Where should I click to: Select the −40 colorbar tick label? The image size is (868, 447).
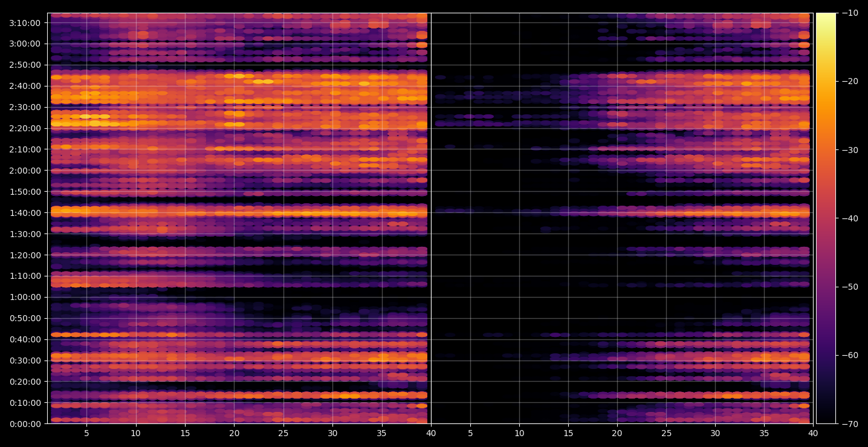pyautogui.click(x=849, y=218)
